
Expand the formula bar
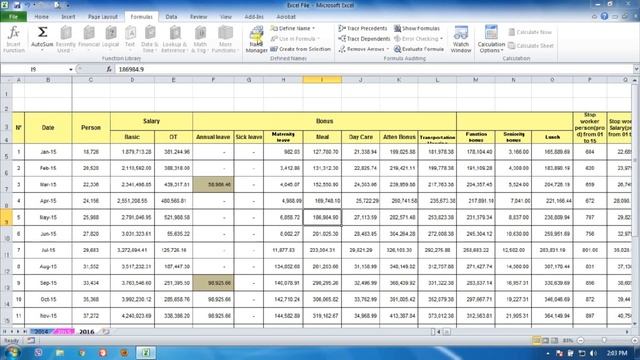(636, 69)
